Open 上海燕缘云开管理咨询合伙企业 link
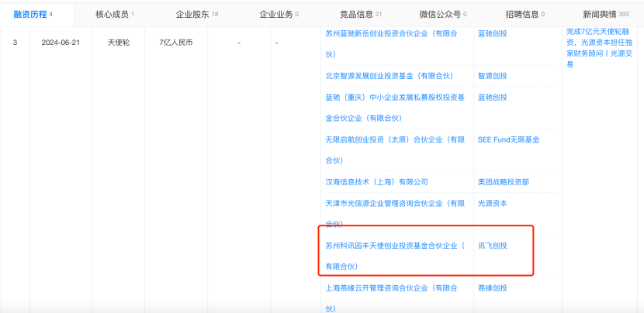 [x=391, y=298]
